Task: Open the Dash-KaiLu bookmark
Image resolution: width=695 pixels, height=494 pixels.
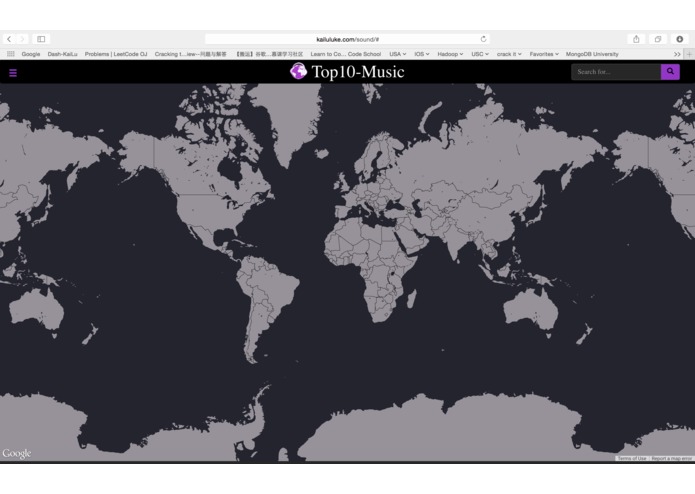Action: pyautogui.click(x=62, y=54)
